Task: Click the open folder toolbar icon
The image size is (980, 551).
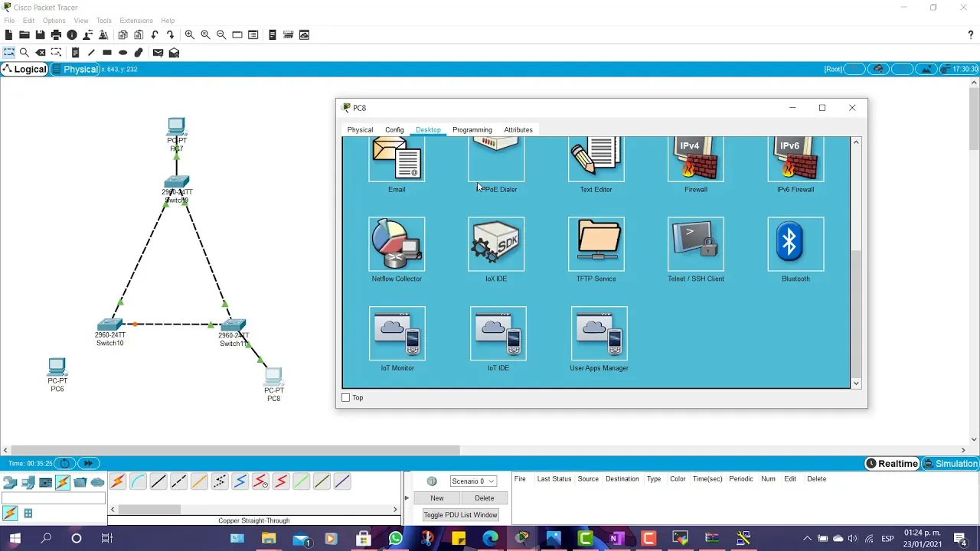Action: 24,34
